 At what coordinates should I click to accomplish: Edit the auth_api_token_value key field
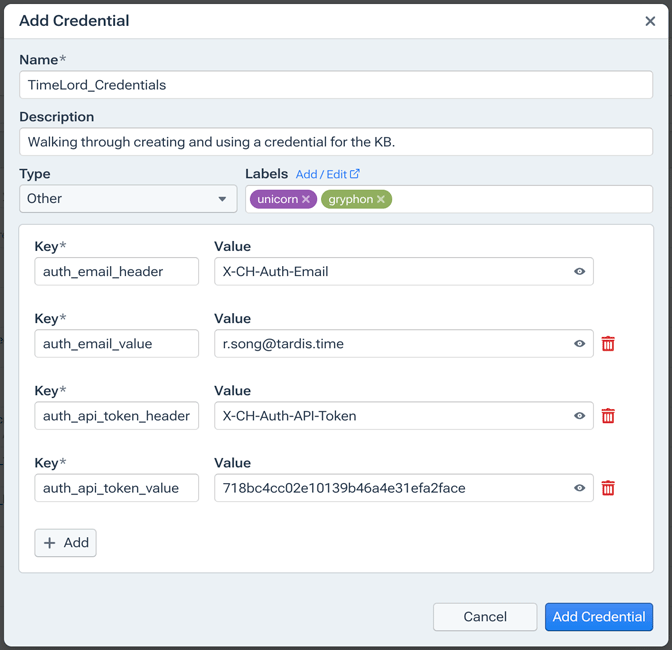tap(116, 488)
